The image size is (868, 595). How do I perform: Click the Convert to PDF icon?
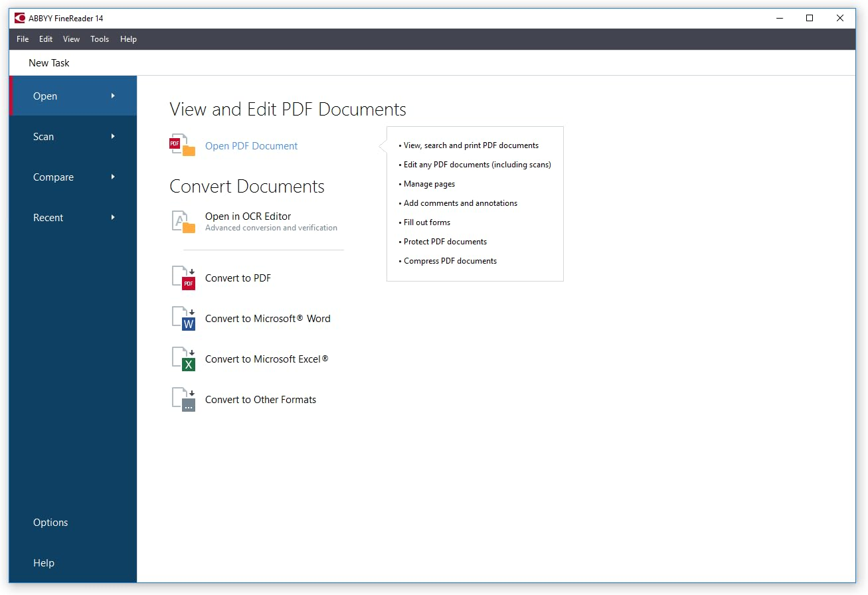coord(184,278)
